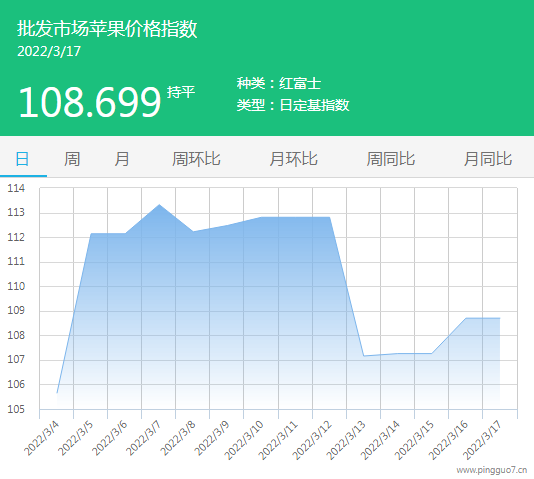Open the 周同比 tab
The width and height of the screenshot is (534, 479).
click(391, 159)
